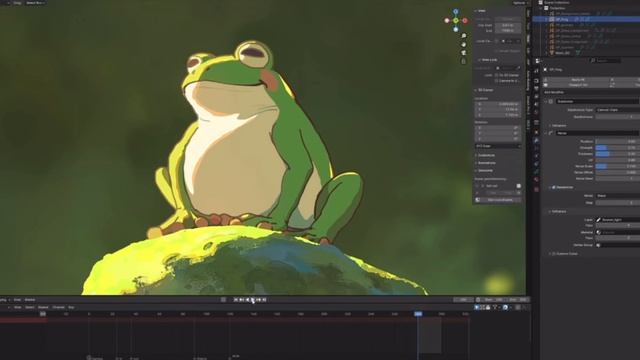
Task: Enable Lock To 3D Cursor checkbox
Action: click(497, 75)
